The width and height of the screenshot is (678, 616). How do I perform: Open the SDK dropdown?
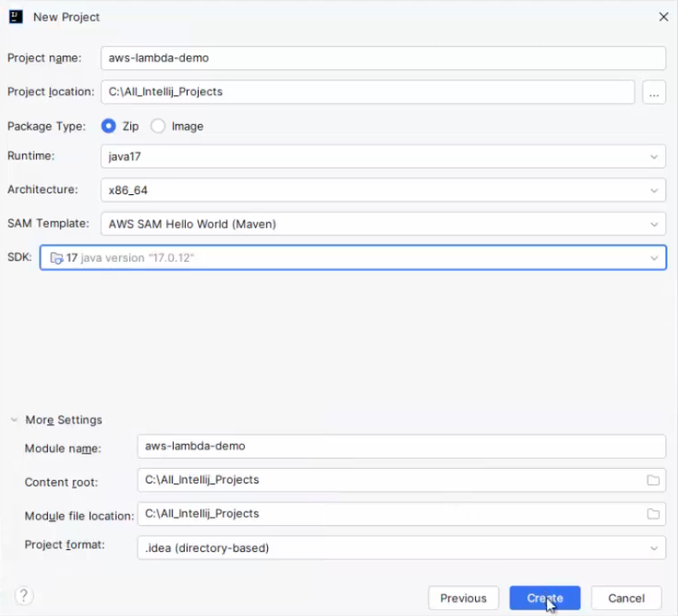coord(353,258)
